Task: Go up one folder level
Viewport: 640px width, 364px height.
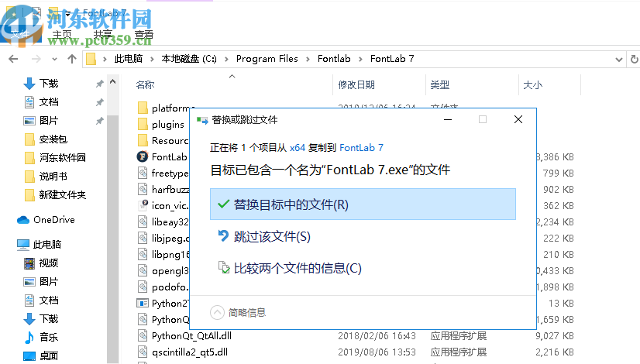Action: 72,59
